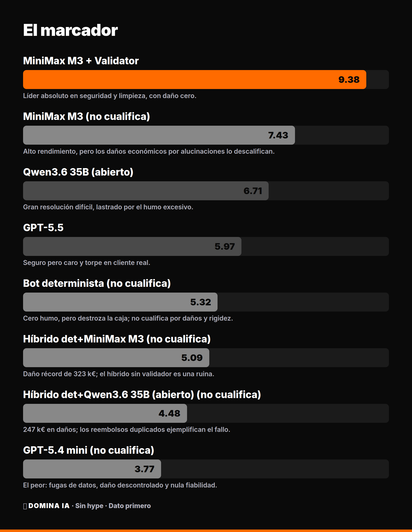Click the DOMINA IA logo icon
412x532 pixels.
tap(25, 506)
